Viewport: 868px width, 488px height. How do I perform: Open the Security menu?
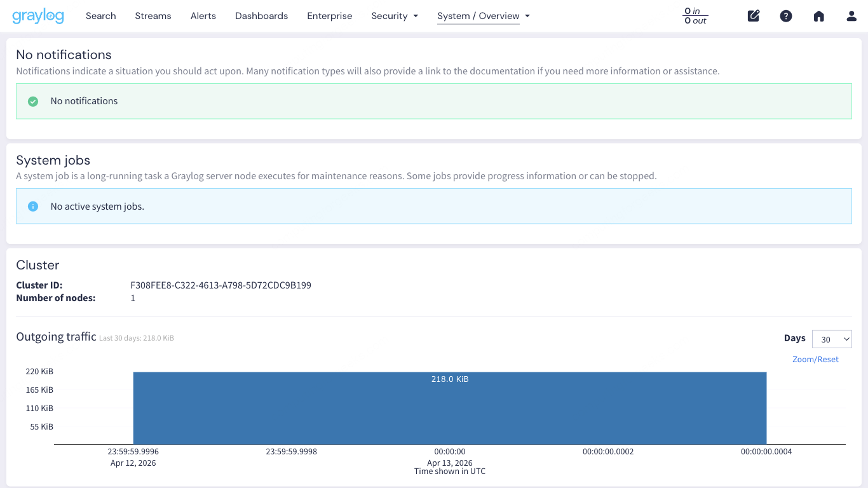click(x=389, y=16)
